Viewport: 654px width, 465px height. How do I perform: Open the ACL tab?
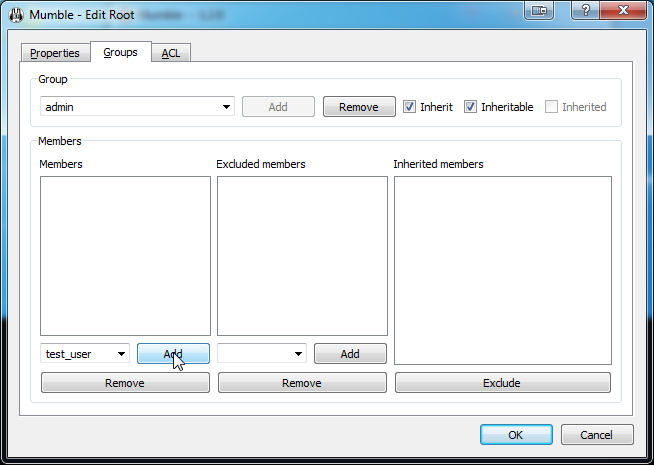(x=171, y=53)
